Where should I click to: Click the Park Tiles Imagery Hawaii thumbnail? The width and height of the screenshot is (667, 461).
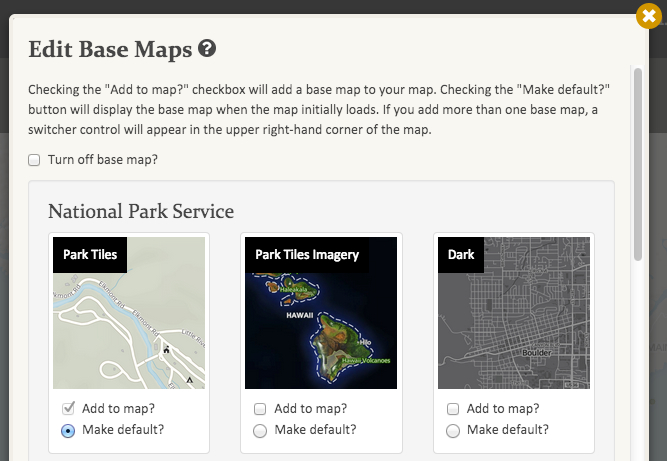[321, 313]
